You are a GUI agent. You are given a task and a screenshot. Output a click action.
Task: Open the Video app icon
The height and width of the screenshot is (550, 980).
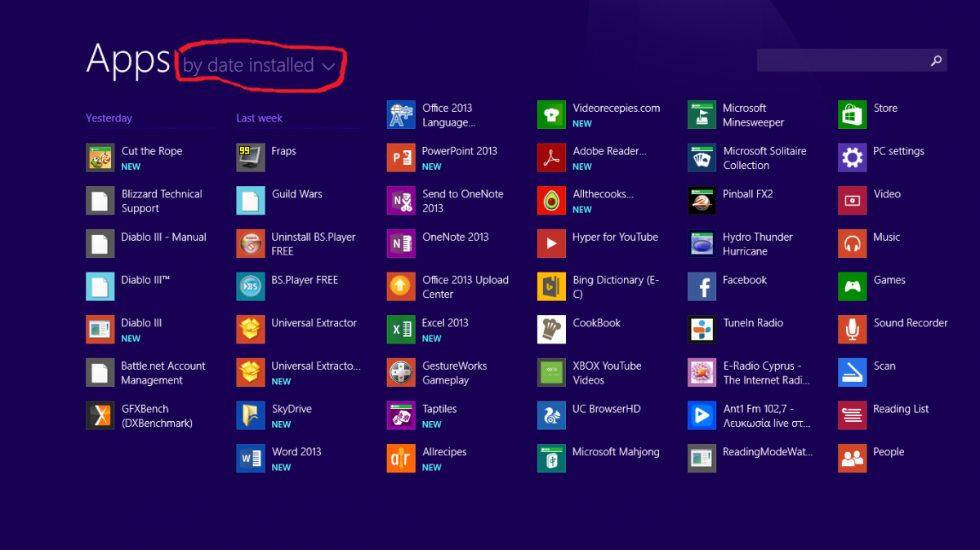852,201
